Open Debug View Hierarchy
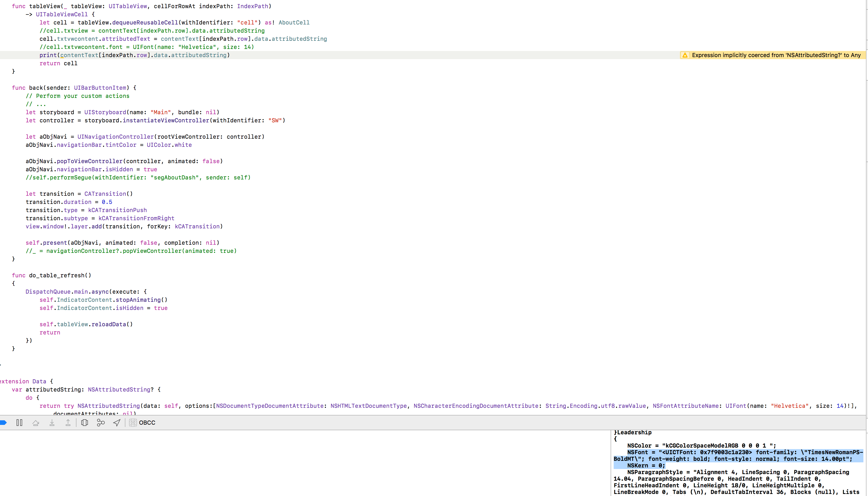The width and height of the screenshot is (868, 496). [85, 422]
